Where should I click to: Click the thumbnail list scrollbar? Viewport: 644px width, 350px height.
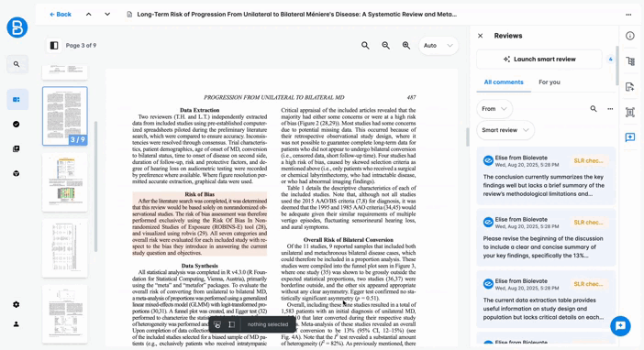(x=96, y=187)
